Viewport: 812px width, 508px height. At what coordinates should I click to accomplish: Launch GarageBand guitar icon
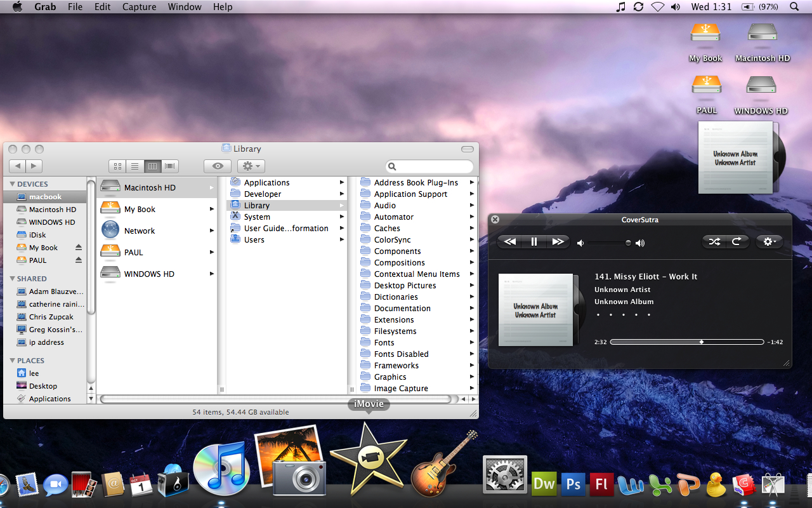445,464
